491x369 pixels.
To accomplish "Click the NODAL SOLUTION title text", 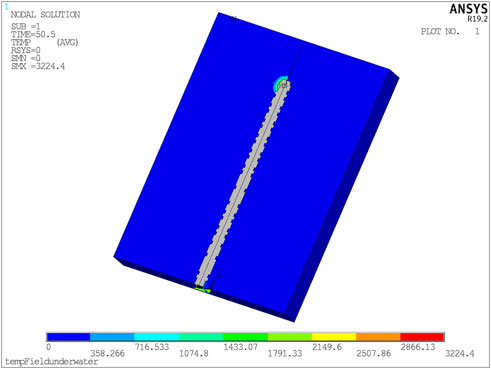I will tap(45, 15).
